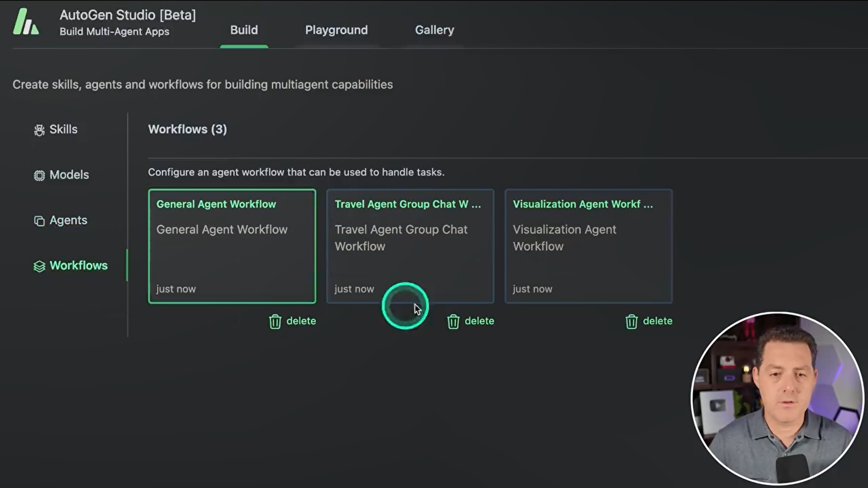Click delete text under Visualization Agent card

tap(657, 321)
